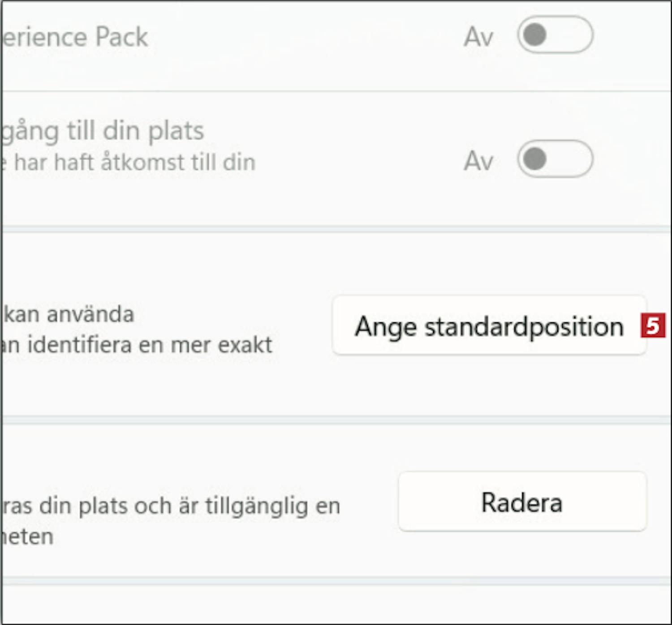Click the word 'standardposition' in the button
Viewport: 672px width, 625px height.
tap(524, 326)
